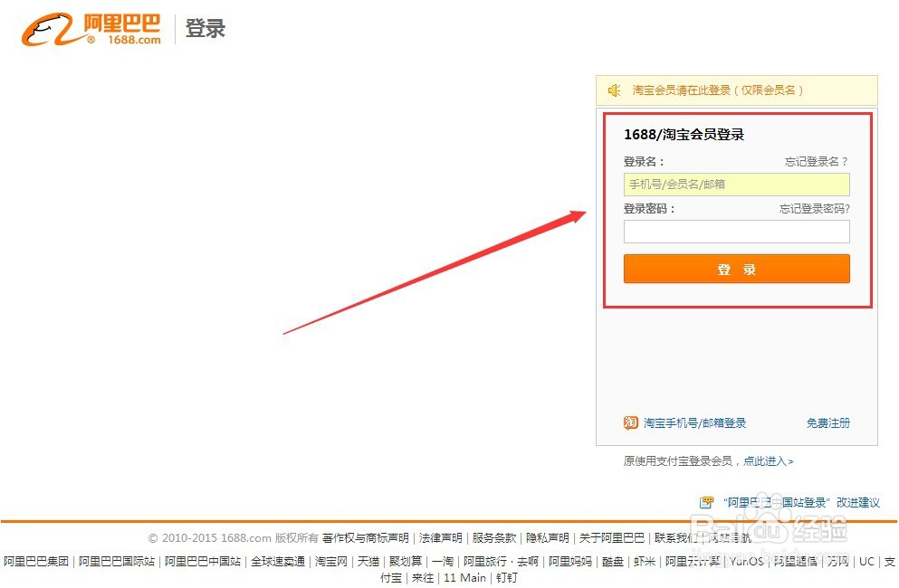899x588 pixels.
Task: Open the 虾米 footer link
Action: 645,561
